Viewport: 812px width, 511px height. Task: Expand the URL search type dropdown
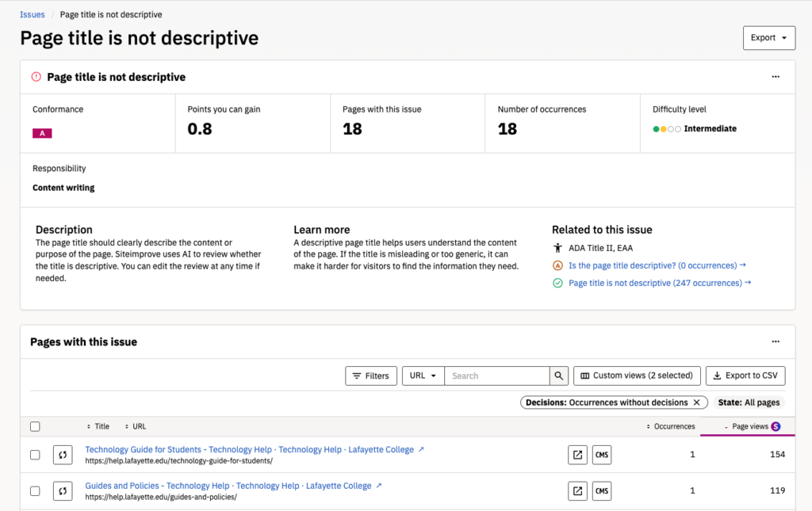pyautogui.click(x=423, y=376)
